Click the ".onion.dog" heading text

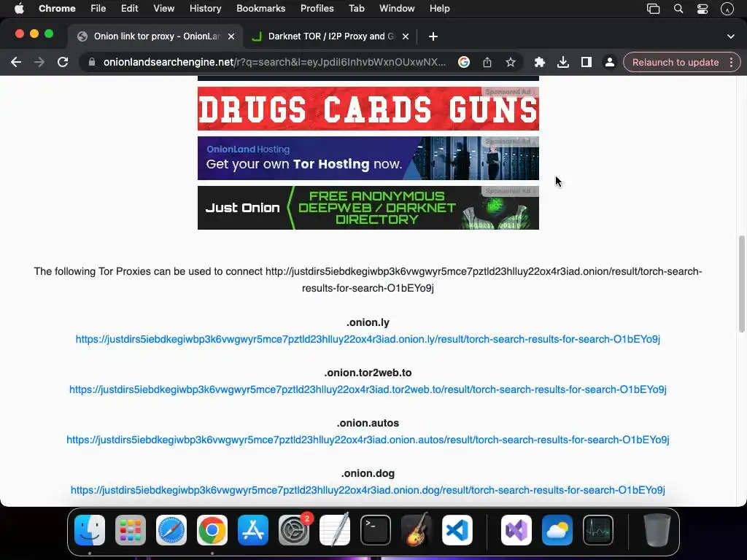[368, 473]
